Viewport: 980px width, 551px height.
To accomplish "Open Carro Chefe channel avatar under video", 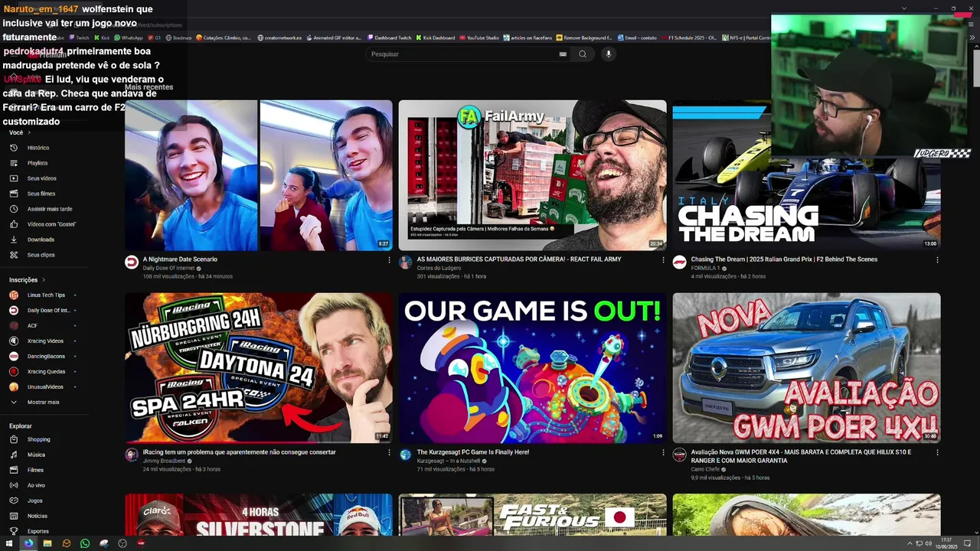I will click(x=679, y=455).
